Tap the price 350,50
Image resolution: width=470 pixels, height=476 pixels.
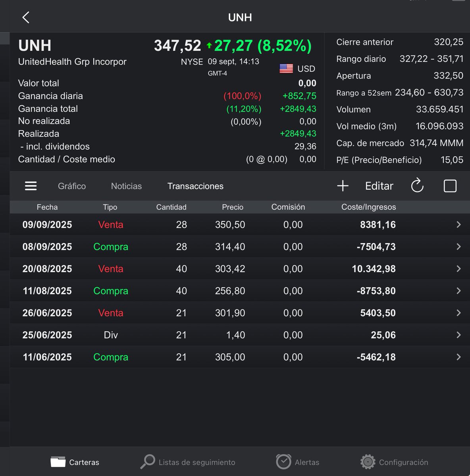pos(230,225)
